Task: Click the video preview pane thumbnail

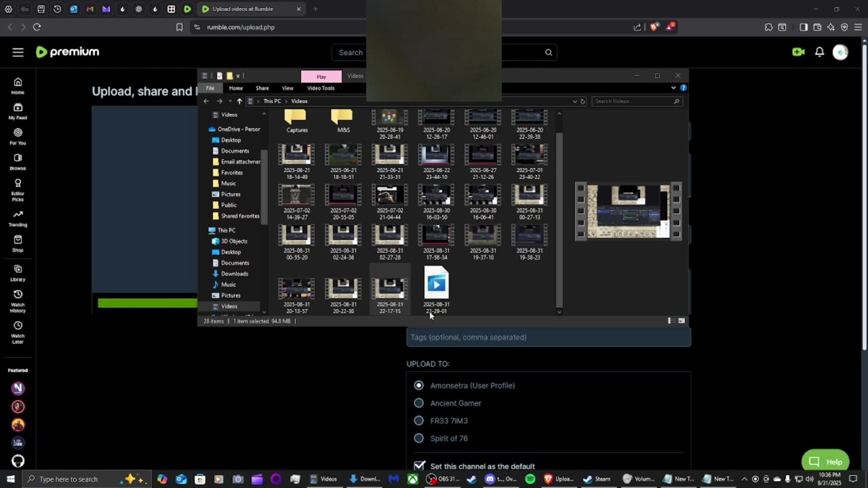Action: [628, 211]
